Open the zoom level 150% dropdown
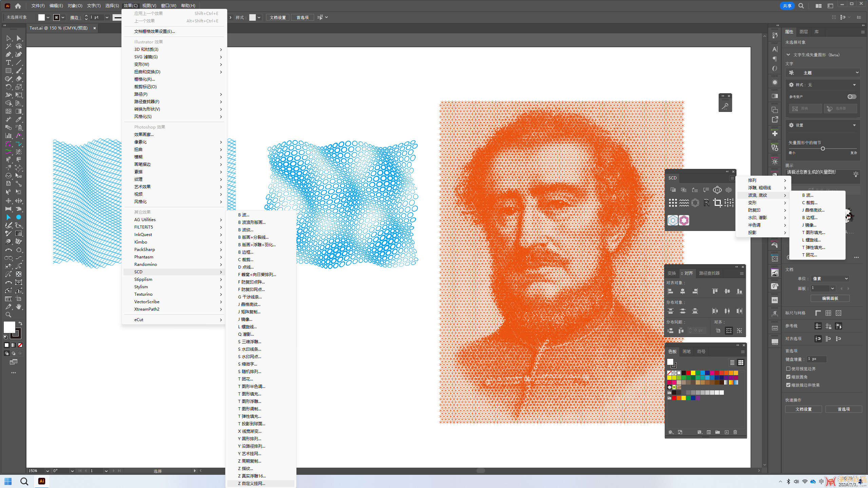Image resolution: width=868 pixels, height=488 pixels. (x=47, y=471)
